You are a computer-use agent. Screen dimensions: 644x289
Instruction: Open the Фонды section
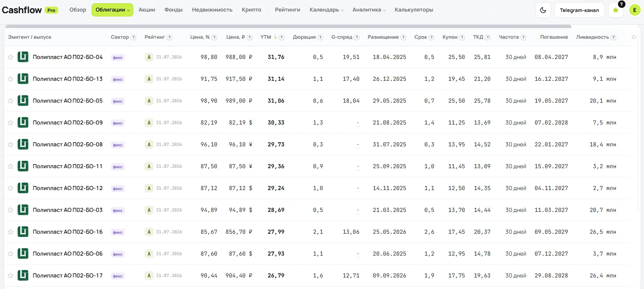(173, 10)
